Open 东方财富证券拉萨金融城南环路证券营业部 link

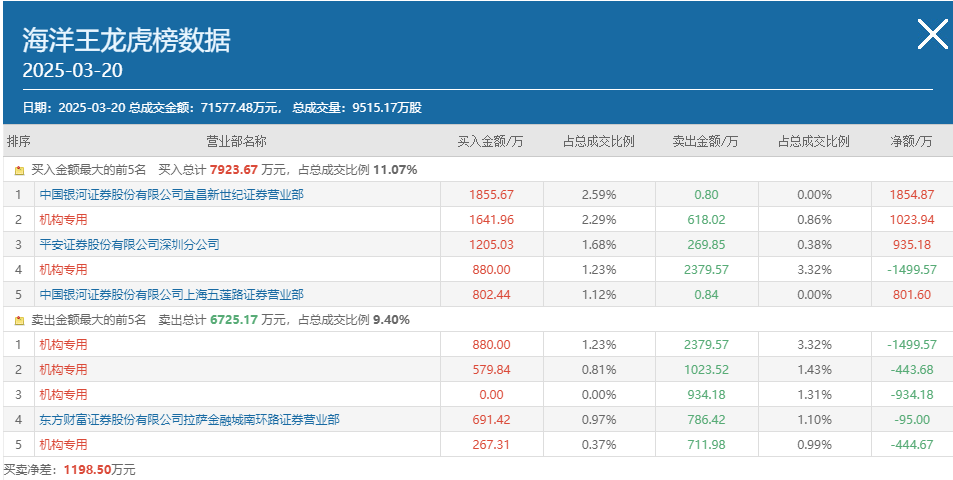[x=190, y=420]
